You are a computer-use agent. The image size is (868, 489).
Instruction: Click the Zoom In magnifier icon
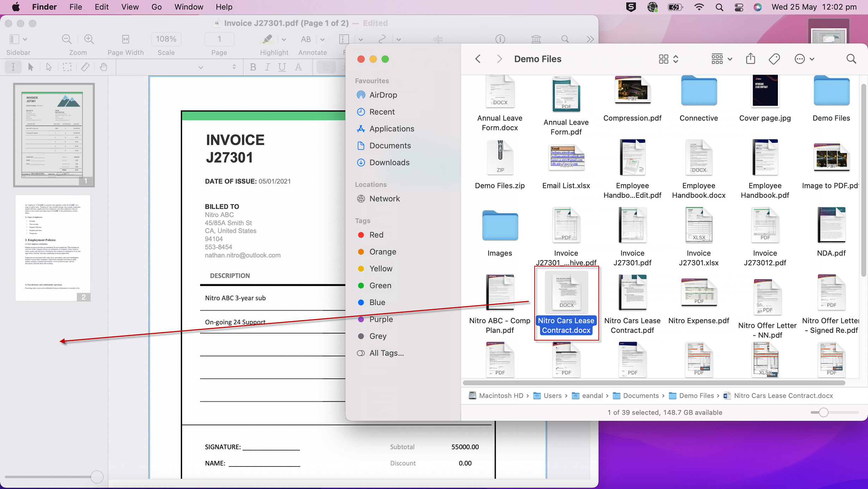pyautogui.click(x=89, y=39)
